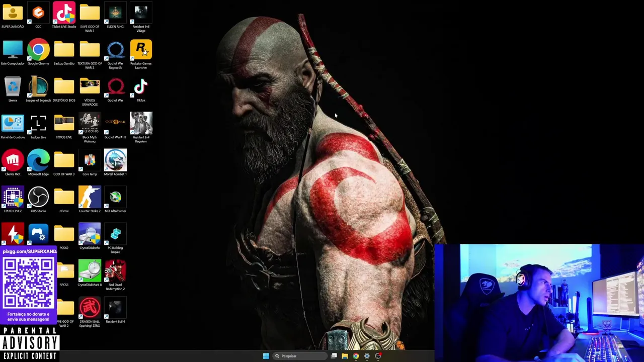Launch CrystalDiskInfo shortcut
The height and width of the screenshot is (362, 644).
pyautogui.click(x=90, y=237)
